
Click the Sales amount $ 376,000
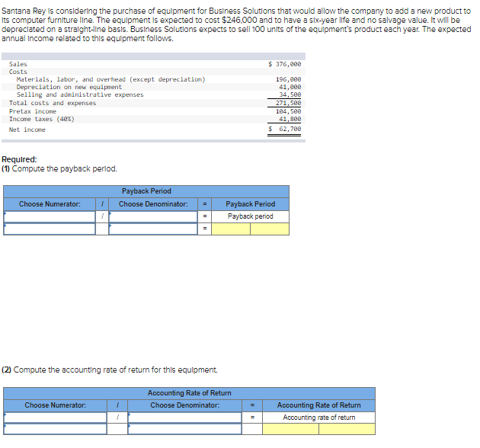point(285,64)
